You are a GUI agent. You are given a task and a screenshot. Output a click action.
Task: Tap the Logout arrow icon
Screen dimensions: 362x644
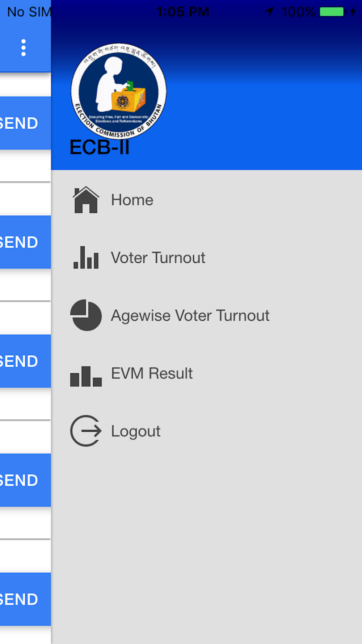pyautogui.click(x=86, y=431)
